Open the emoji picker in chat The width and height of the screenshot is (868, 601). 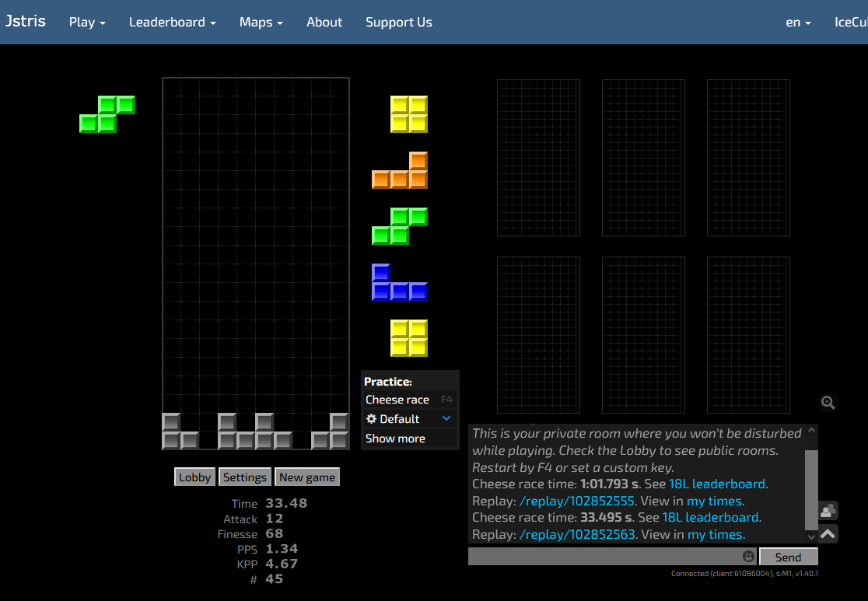pos(748,557)
